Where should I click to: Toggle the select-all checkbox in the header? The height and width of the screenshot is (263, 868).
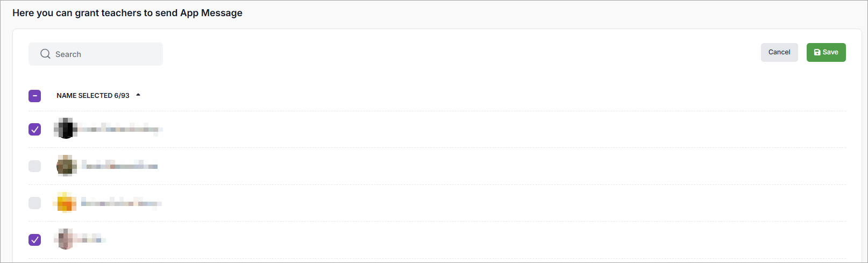34,96
